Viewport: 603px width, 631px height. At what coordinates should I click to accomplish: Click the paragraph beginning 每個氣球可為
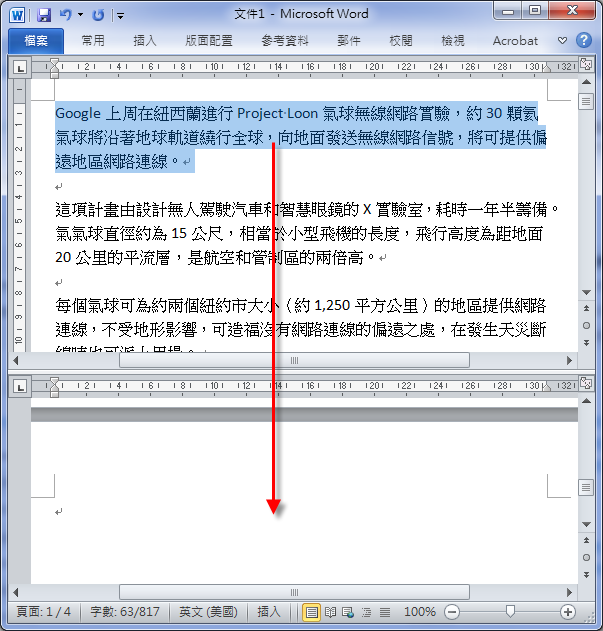click(300, 324)
